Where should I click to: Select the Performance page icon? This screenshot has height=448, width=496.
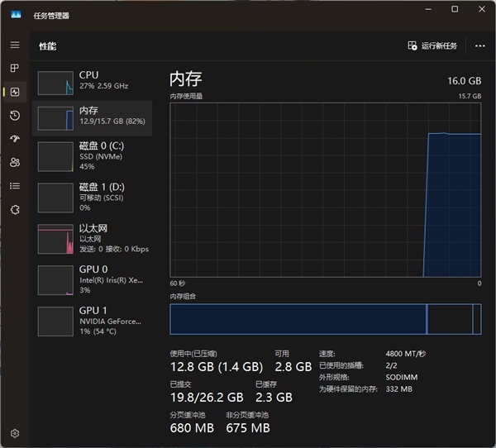pos(14,92)
